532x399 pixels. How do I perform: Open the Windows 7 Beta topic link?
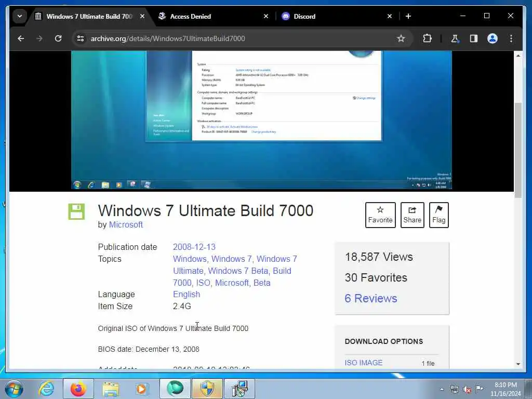(x=238, y=271)
